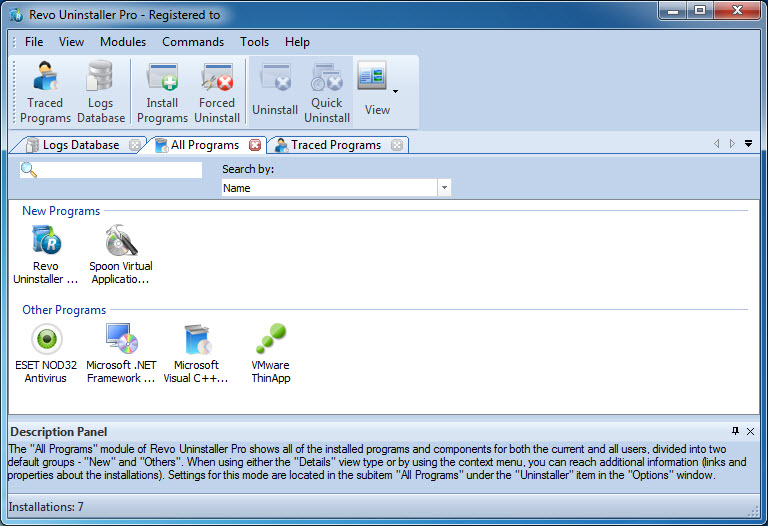Click the Uninstall toolbar button
The height and width of the screenshot is (526, 768).
pyautogui.click(x=275, y=92)
